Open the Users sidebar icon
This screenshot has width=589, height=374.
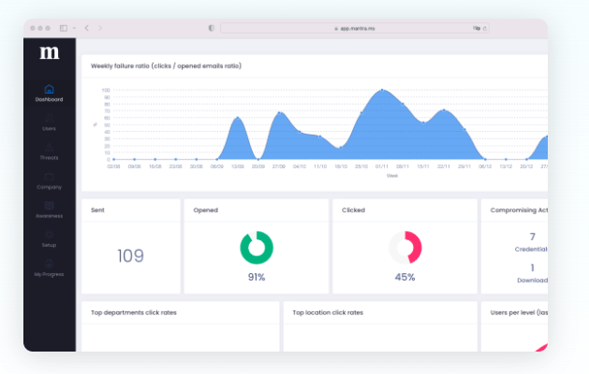pos(49,118)
